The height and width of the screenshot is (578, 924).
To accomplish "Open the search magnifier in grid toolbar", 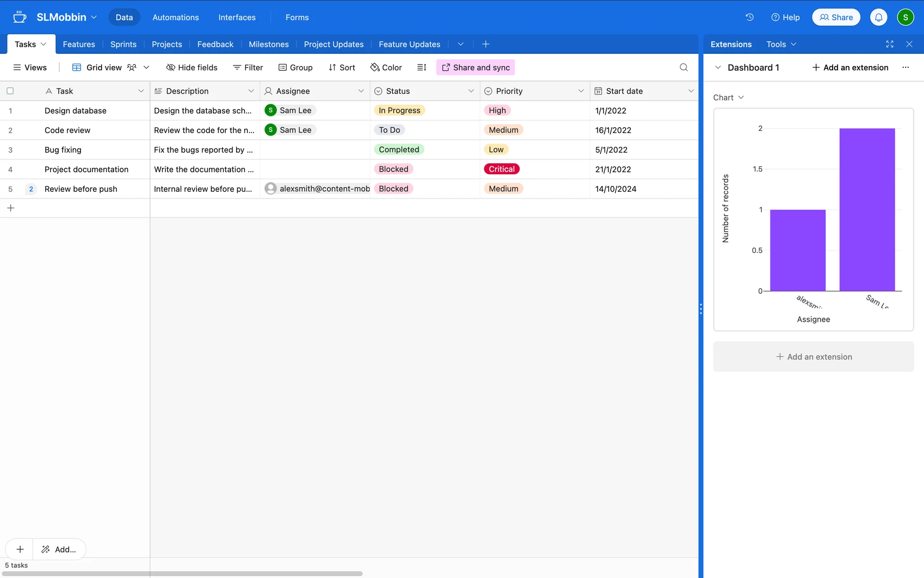I will (x=683, y=67).
